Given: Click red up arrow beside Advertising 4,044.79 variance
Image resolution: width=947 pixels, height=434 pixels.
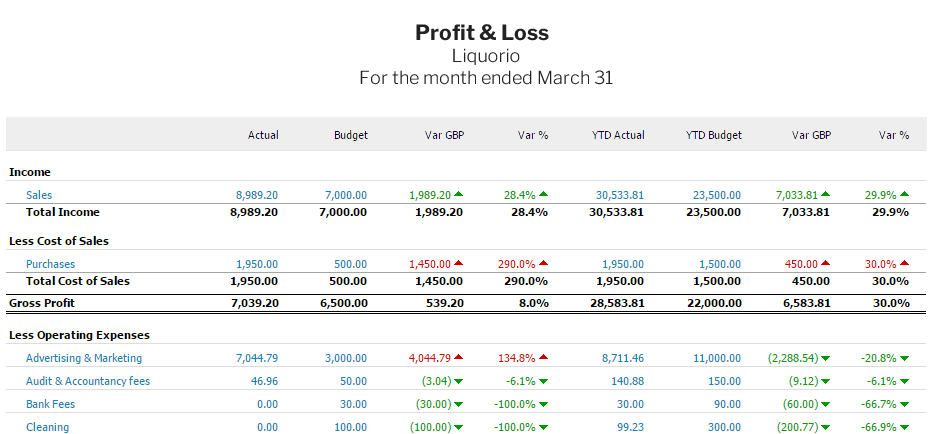Looking at the screenshot, I should click(x=459, y=358).
